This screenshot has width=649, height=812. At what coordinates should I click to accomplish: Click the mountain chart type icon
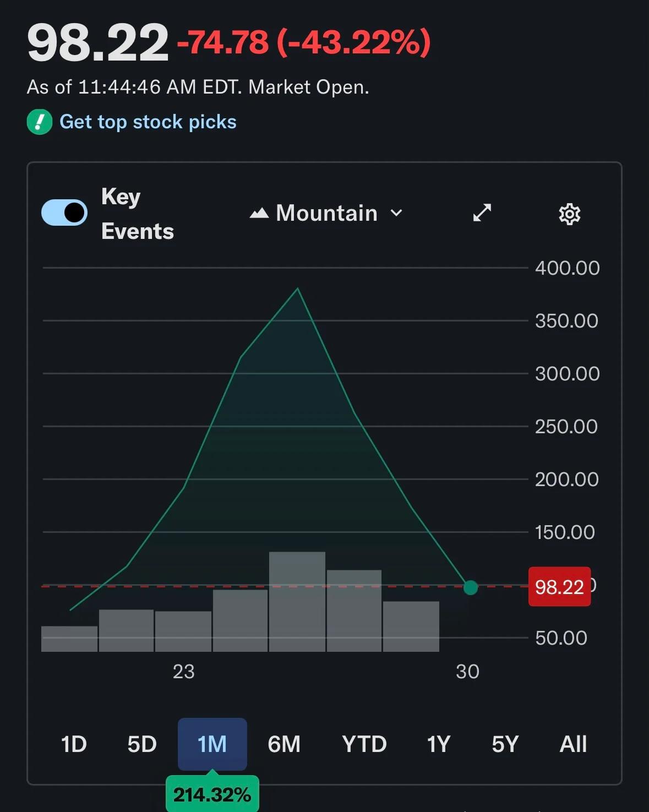259,213
